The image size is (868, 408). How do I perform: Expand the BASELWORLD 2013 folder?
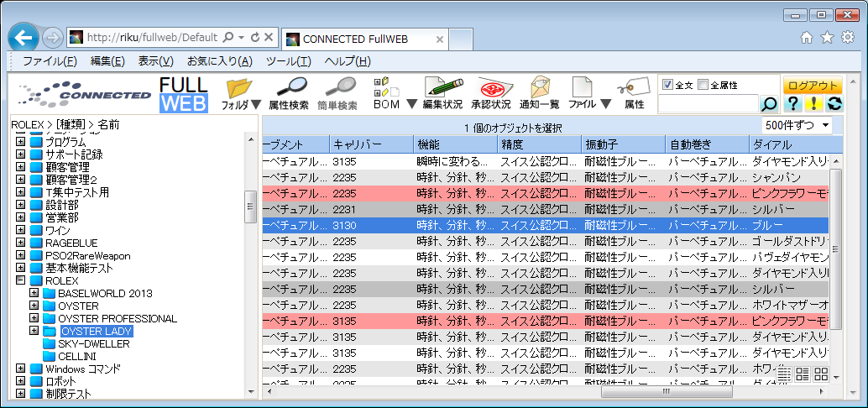pos(34,293)
